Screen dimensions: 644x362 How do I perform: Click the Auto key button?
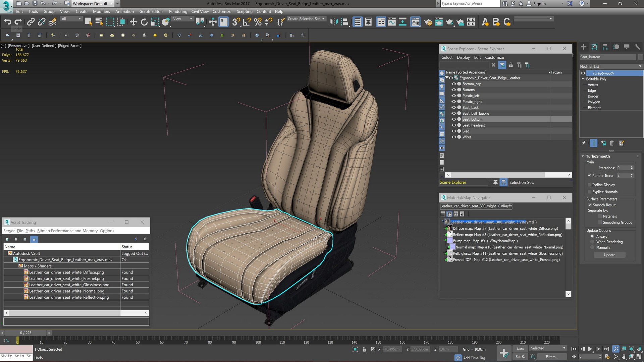pyautogui.click(x=520, y=349)
